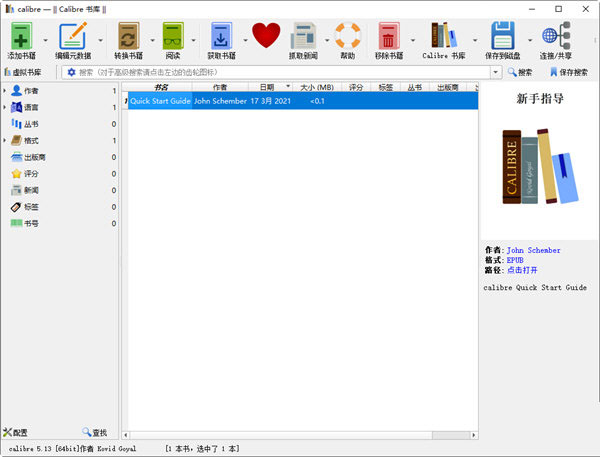Click the 点击打开 path link
This screenshot has width=600, height=457.
tap(522, 270)
